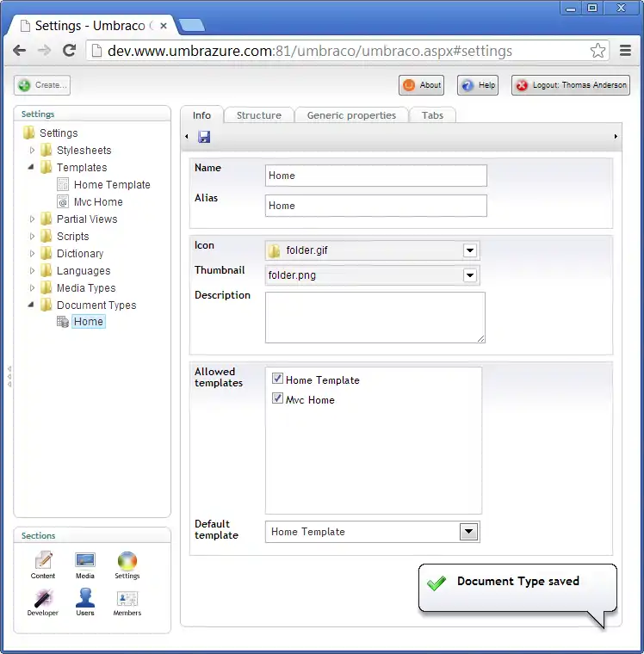The height and width of the screenshot is (654, 644).
Task: Open the Media section
Action: coord(85,565)
